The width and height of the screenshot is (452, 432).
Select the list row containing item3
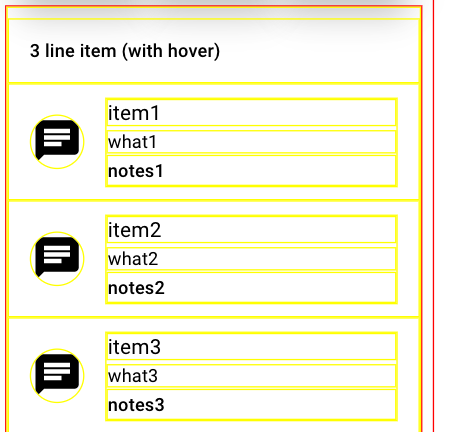click(x=213, y=375)
